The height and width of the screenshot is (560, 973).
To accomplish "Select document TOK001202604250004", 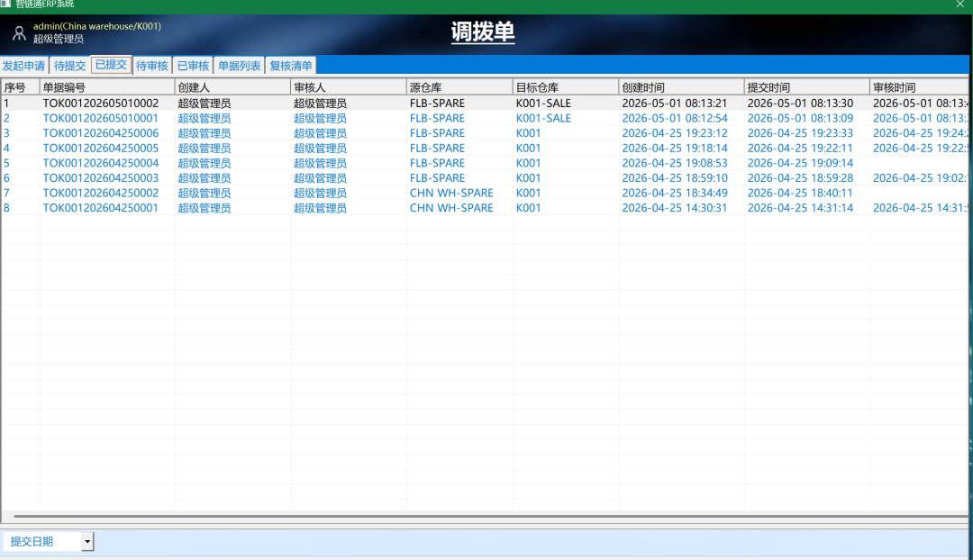I will [x=101, y=162].
